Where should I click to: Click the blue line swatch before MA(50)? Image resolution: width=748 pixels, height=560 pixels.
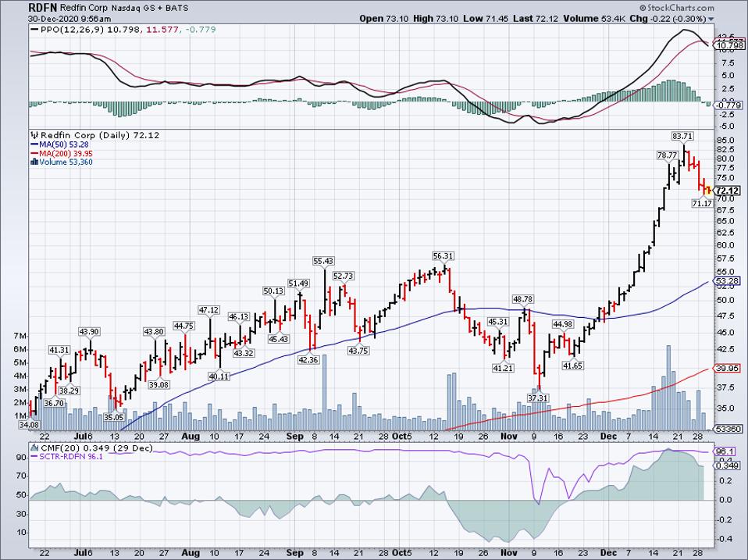pos(34,144)
